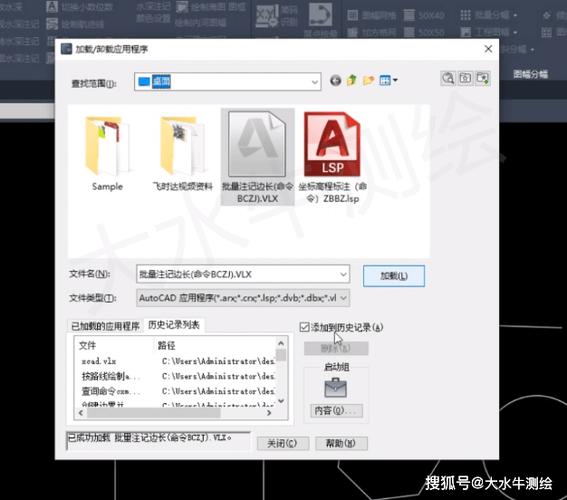Click history list horizontal scroll right arrow
Viewport: 567px width, 500px height.
tap(269, 413)
